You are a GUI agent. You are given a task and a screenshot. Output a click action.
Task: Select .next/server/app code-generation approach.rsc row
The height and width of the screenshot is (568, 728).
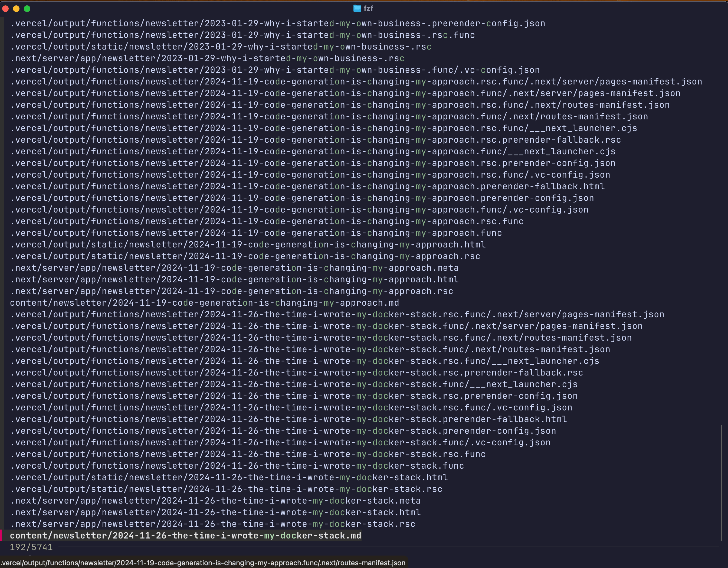coord(232,291)
